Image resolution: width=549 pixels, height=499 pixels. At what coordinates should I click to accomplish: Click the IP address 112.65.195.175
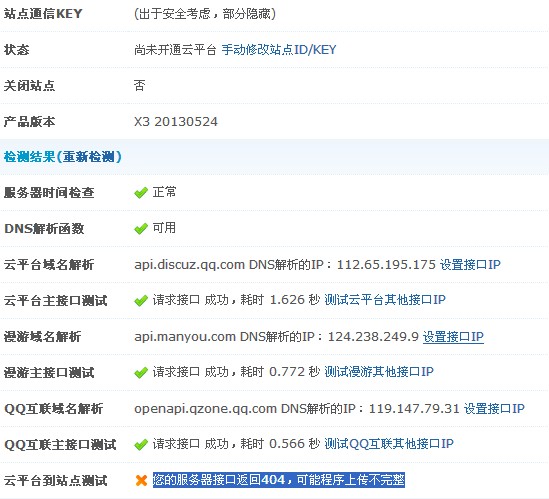(x=386, y=265)
